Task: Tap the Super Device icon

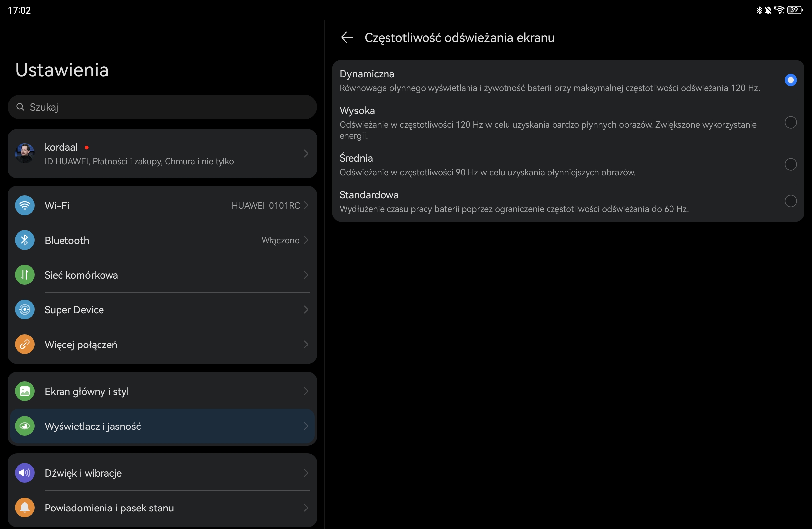Action: coord(24,310)
